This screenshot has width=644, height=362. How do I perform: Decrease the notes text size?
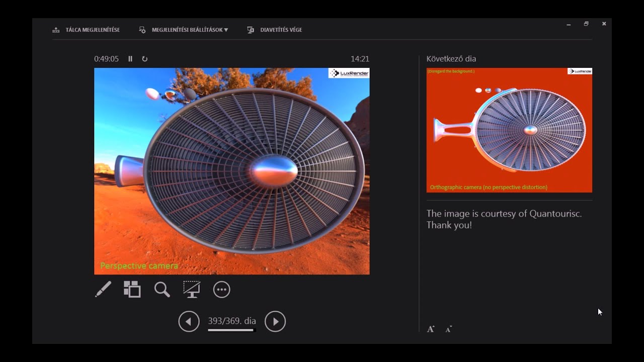pos(448,329)
